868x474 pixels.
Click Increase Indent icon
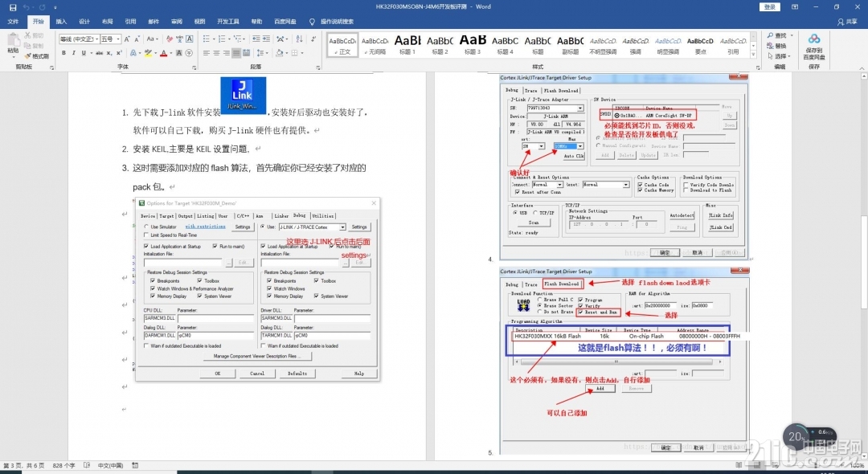(x=266, y=39)
